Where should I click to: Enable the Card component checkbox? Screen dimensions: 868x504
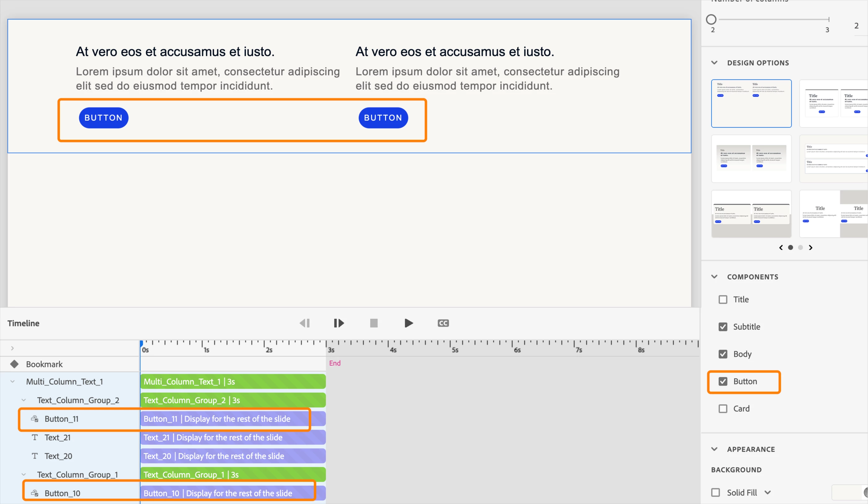tap(723, 408)
